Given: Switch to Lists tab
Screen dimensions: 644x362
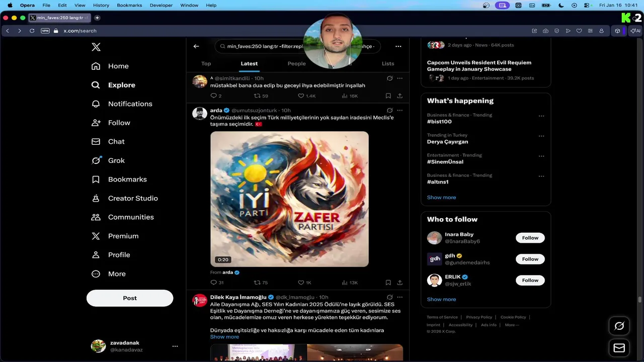Looking at the screenshot, I should point(388,63).
